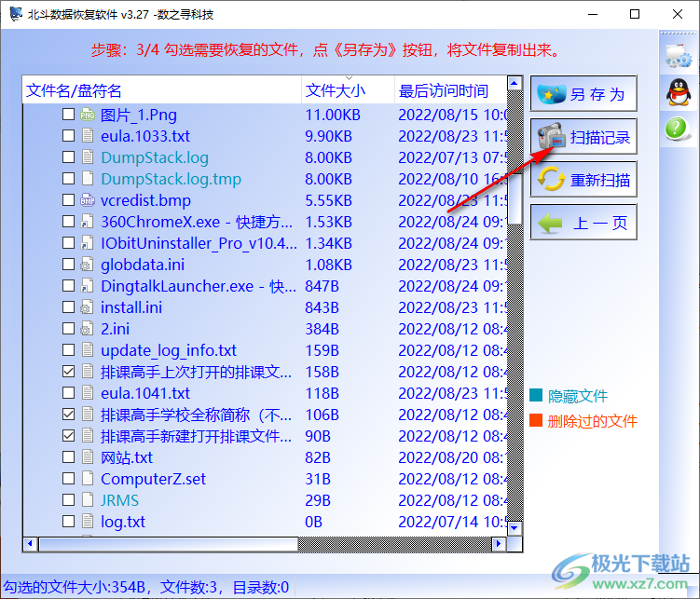The width and height of the screenshot is (700, 599).
Task: Click the PNG file icon of 图片_1.Png
Action: click(x=87, y=116)
